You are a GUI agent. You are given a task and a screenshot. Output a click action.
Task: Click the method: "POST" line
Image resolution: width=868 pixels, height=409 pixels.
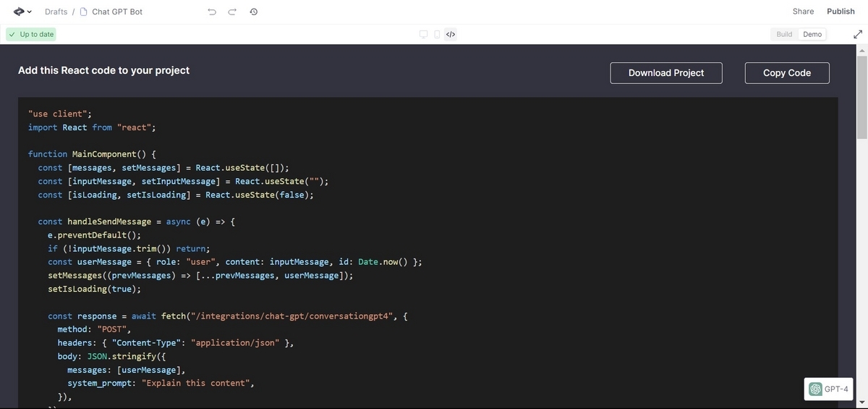click(94, 329)
